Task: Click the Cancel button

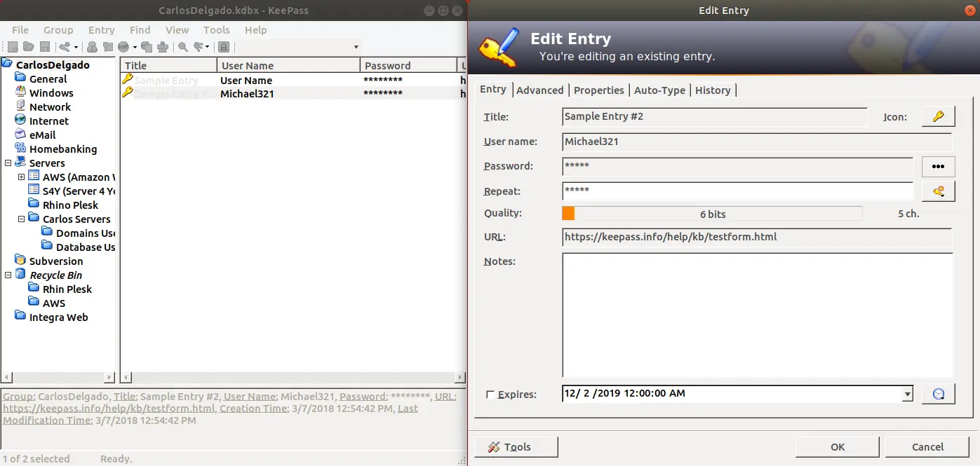Action: click(927, 447)
